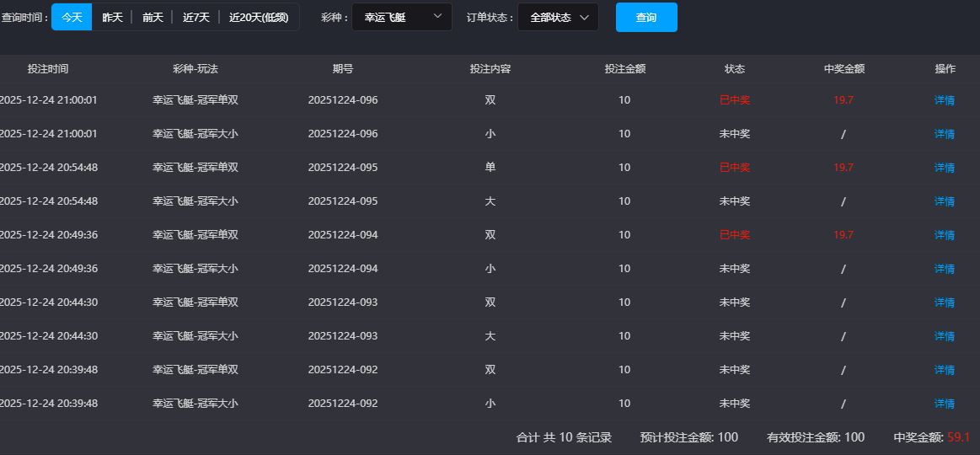Click the 中奖金额 column header
This screenshot has width=980, height=455.
click(843, 69)
